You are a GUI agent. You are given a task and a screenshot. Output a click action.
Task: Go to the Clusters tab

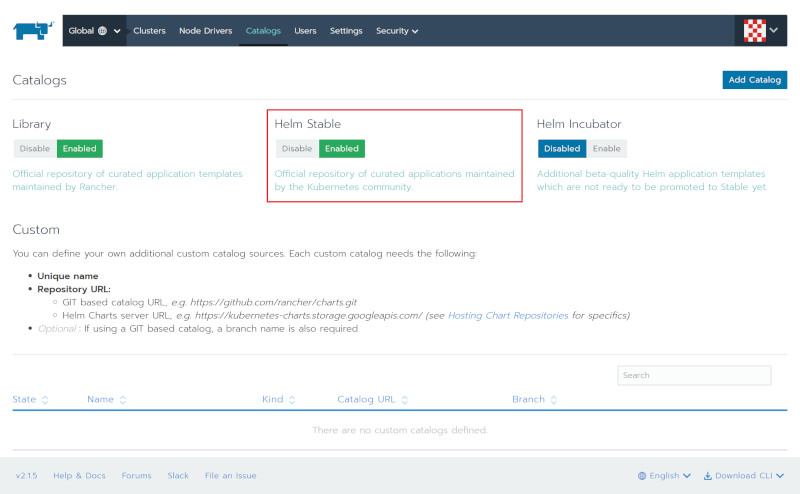pyautogui.click(x=149, y=31)
